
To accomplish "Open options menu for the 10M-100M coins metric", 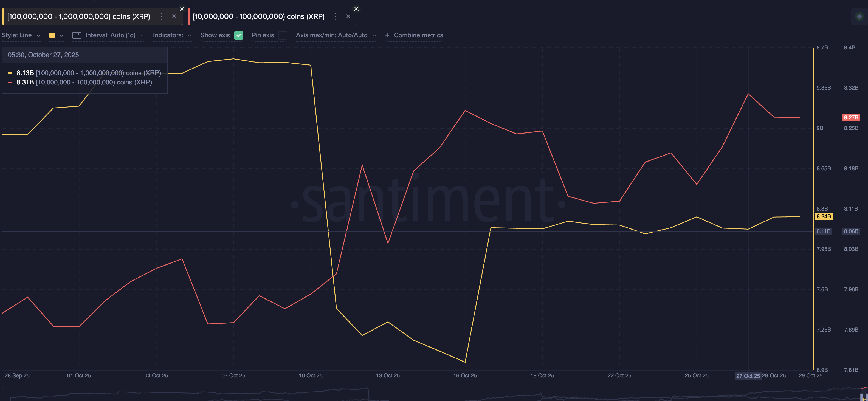I will 335,16.
